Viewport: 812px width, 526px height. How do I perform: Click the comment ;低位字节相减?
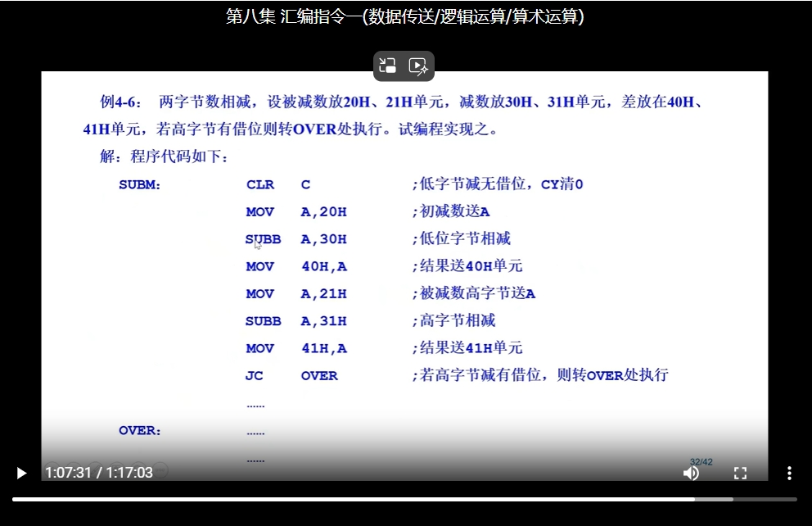click(462, 238)
